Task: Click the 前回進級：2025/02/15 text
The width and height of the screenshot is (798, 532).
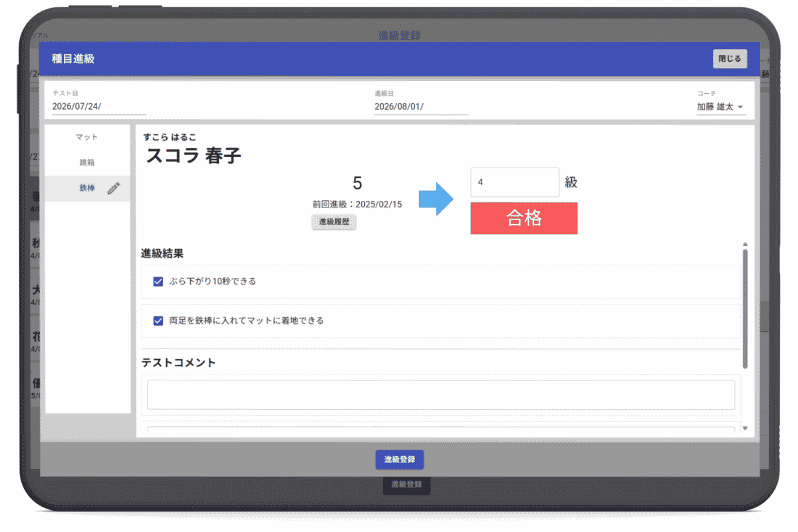Action: pyautogui.click(x=357, y=205)
